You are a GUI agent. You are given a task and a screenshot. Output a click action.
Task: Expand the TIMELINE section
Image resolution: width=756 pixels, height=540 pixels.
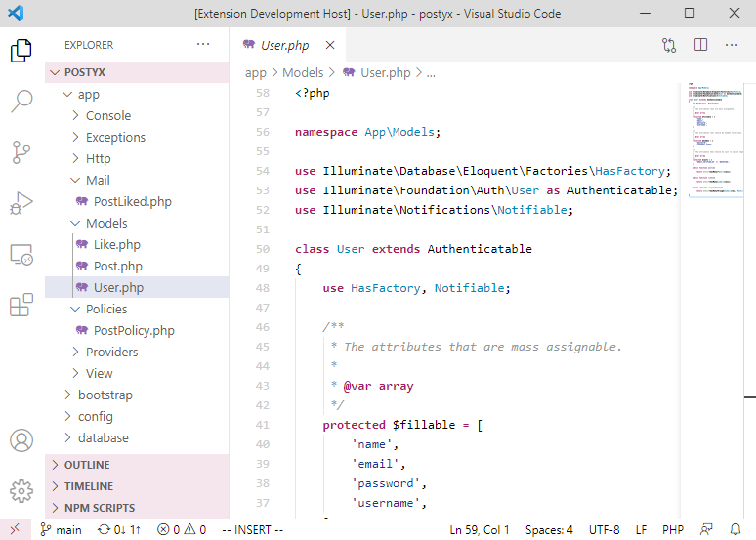[x=137, y=486]
